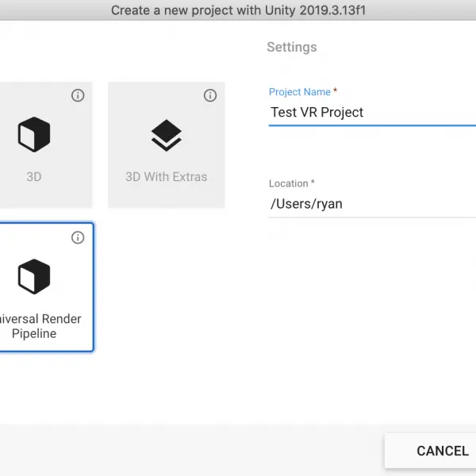Click the stacked layers icon of 3D With Extras
Image resolution: width=476 pixels, height=476 pixels.
tap(167, 136)
